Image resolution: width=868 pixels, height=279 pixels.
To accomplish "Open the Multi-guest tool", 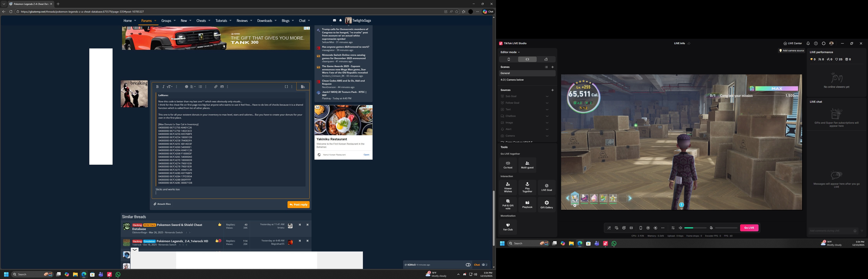I will [x=527, y=165].
